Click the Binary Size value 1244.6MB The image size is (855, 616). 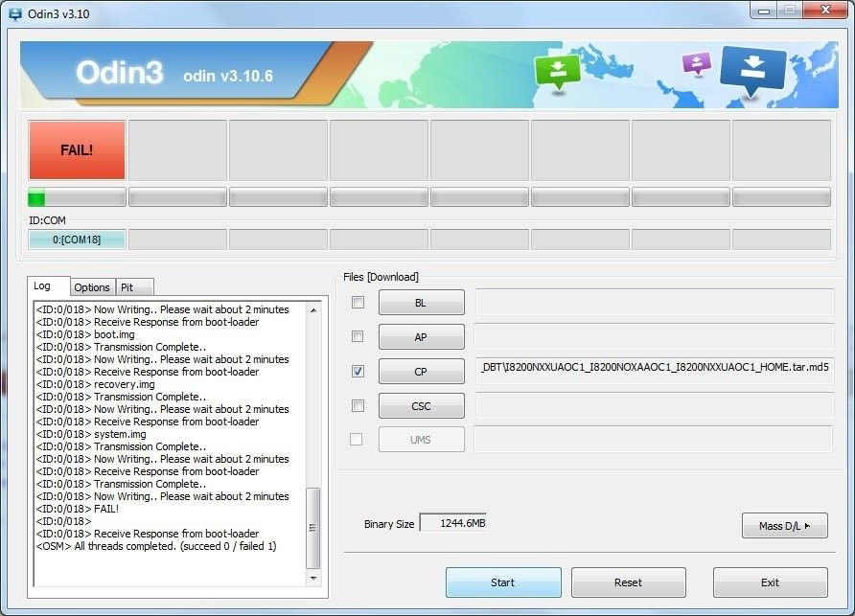point(453,523)
